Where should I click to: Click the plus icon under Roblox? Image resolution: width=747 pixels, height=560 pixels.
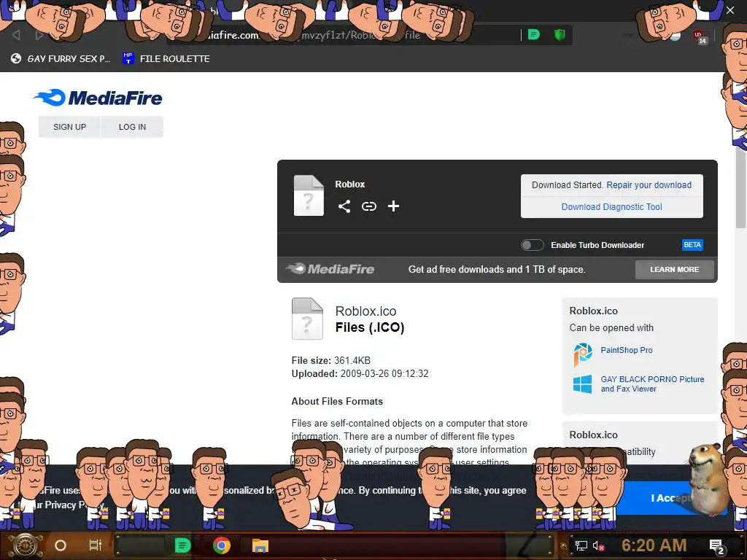[x=393, y=206]
